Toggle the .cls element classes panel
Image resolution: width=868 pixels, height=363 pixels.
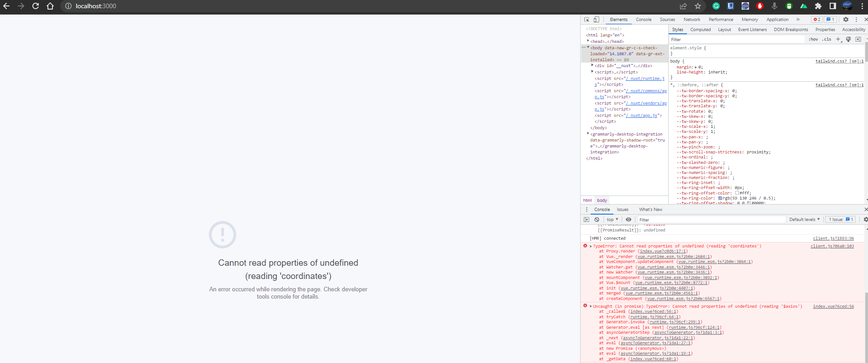[826, 39]
